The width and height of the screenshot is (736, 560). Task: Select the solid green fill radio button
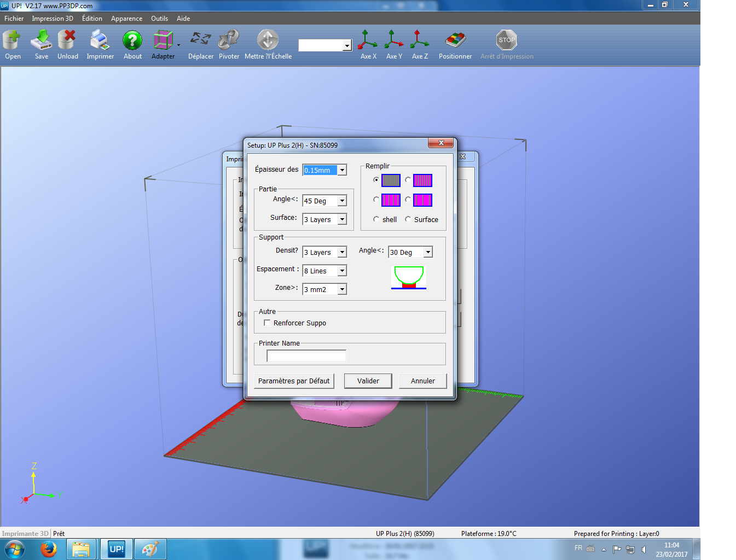(376, 179)
